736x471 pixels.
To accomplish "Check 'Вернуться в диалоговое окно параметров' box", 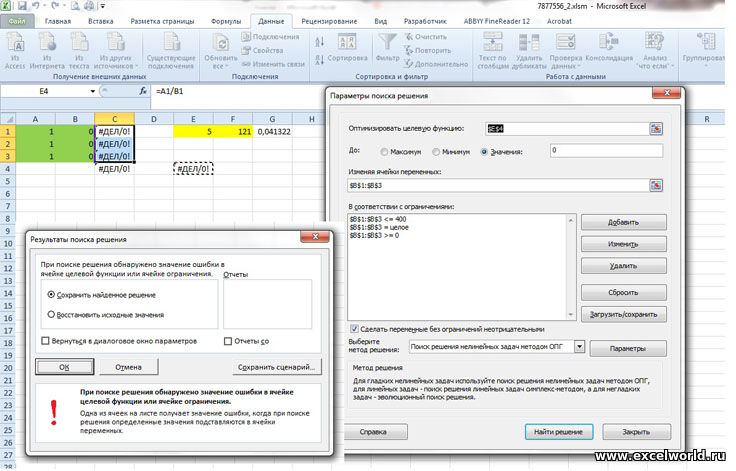I will (45, 341).
